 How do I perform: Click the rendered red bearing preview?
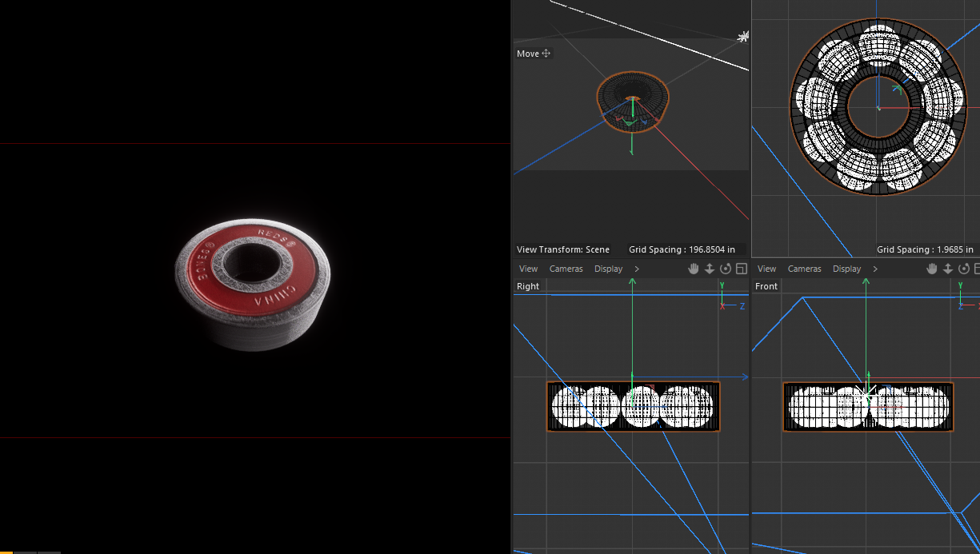pyautogui.click(x=253, y=284)
